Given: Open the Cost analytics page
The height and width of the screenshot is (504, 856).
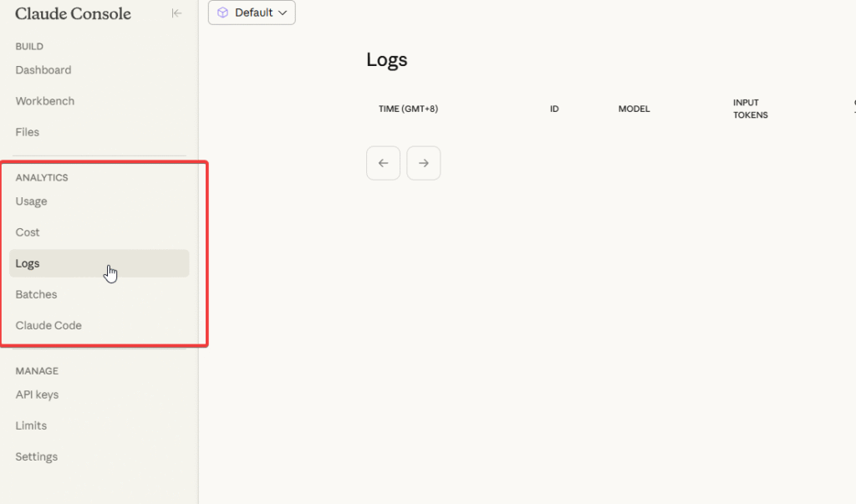Looking at the screenshot, I should click(28, 232).
